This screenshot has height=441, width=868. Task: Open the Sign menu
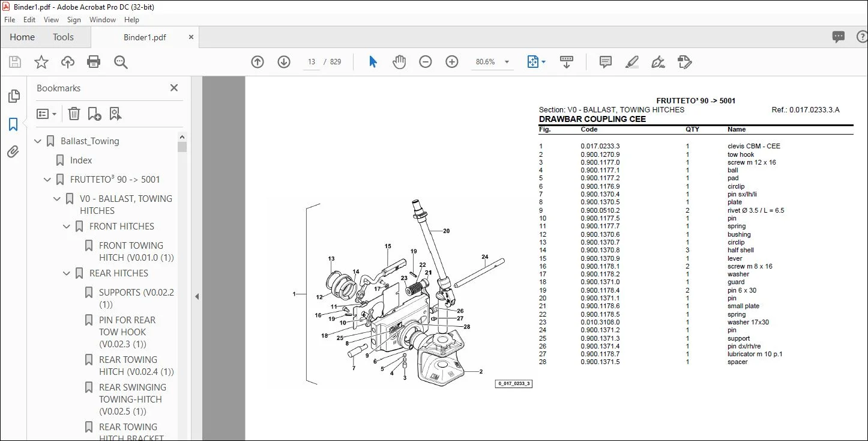pos(74,20)
